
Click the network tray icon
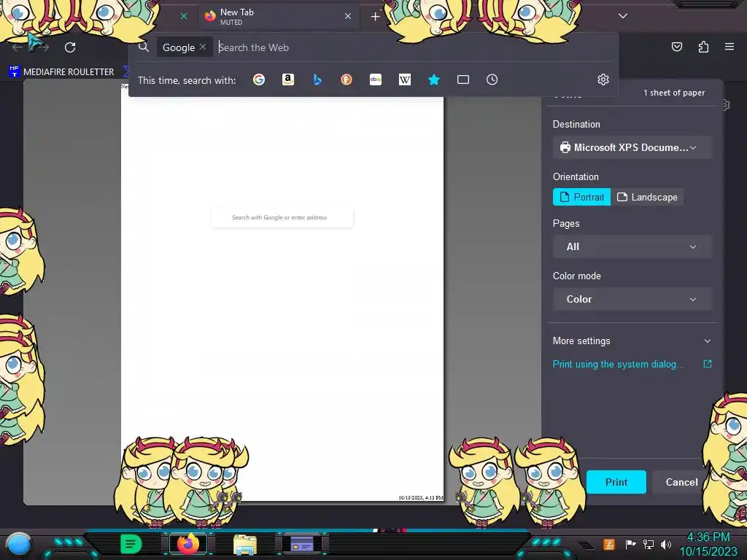pyautogui.click(x=648, y=544)
